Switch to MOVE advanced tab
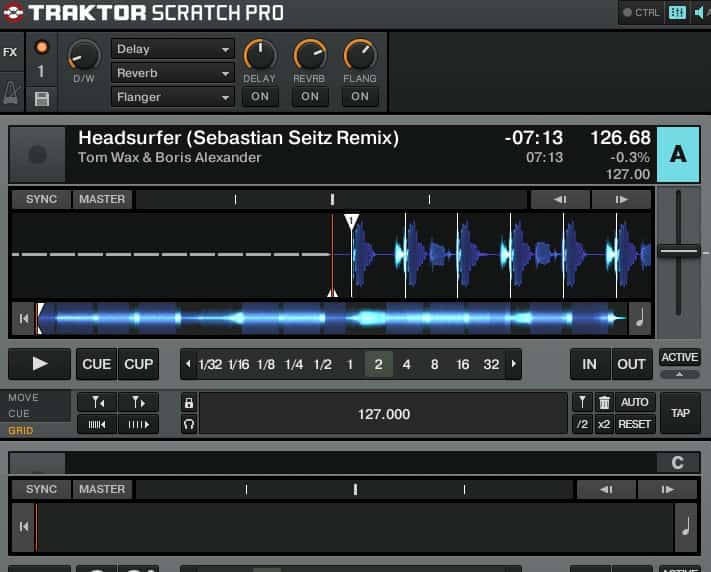Screen dimensions: 711x572 tap(24, 397)
